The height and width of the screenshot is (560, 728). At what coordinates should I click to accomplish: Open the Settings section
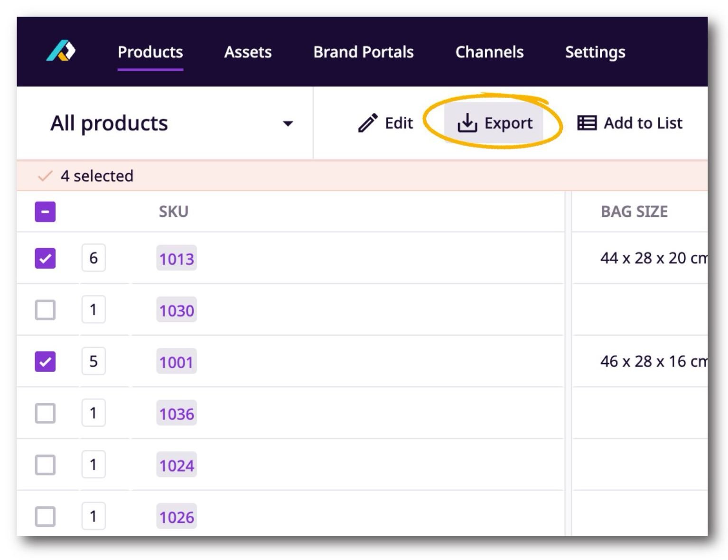595,52
